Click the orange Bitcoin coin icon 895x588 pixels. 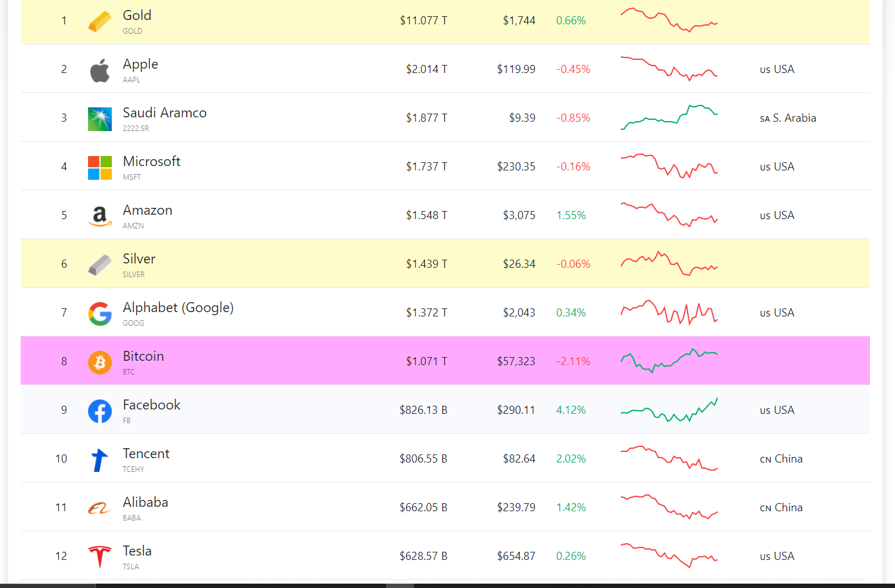(x=100, y=363)
